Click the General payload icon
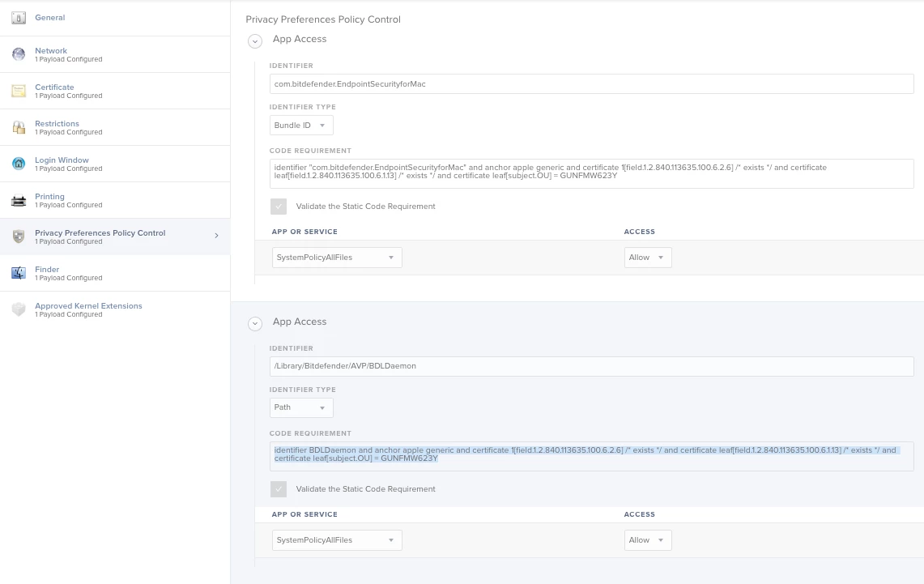The height and width of the screenshot is (584, 924). 19,18
